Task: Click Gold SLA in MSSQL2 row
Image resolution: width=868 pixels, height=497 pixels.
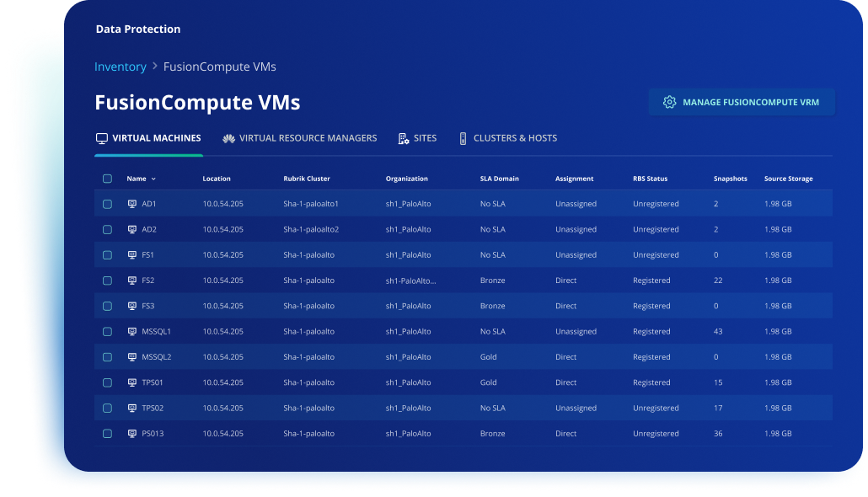Action: pyautogui.click(x=488, y=357)
